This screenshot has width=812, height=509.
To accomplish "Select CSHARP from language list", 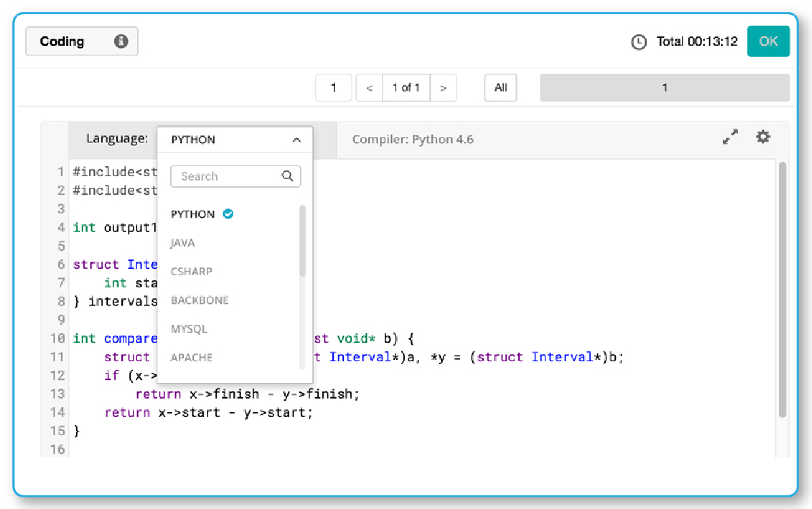I will point(191,272).
